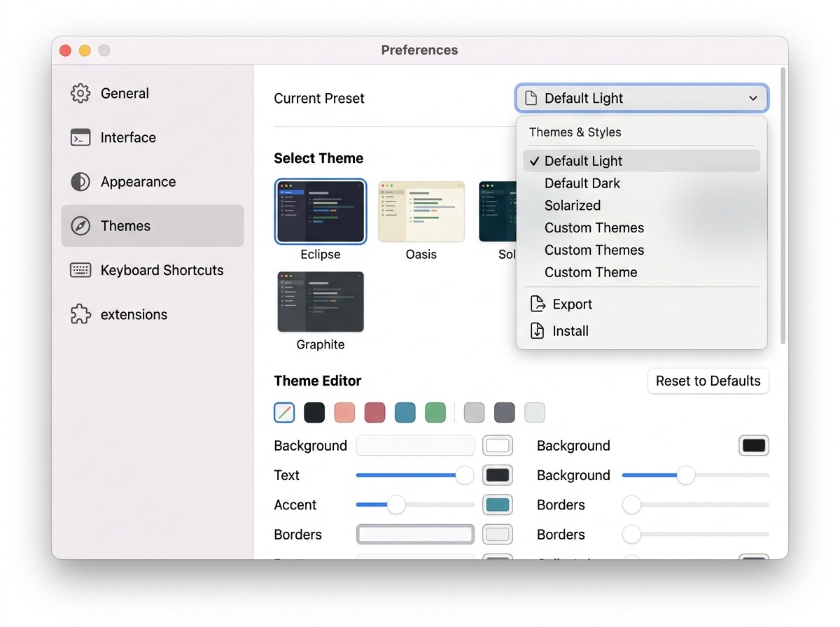Pick the custom slash color swatch

[x=284, y=412]
